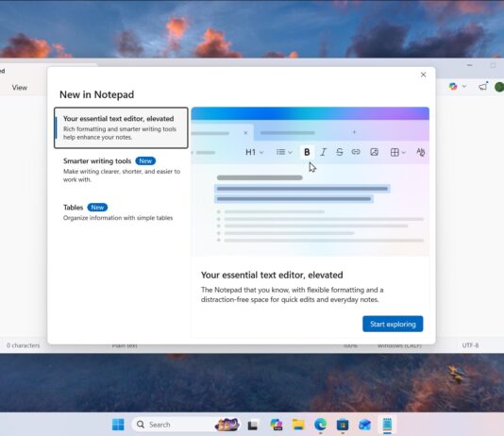
Task: Launch Microsoft Edge from the taskbar
Action: pyautogui.click(x=321, y=425)
